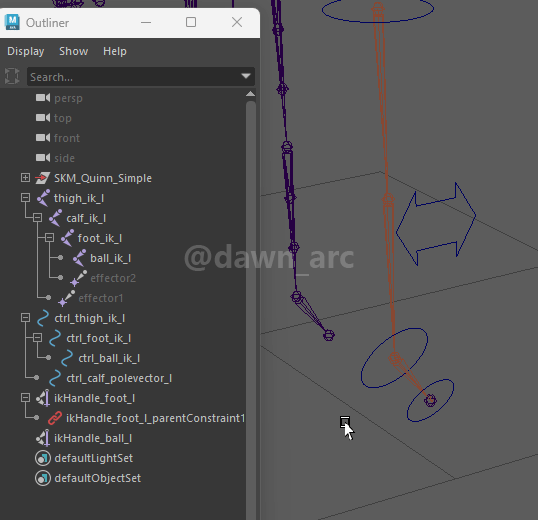Image resolution: width=538 pixels, height=520 pixels.
Task: Select the side camera name
Action: (65, 158)
